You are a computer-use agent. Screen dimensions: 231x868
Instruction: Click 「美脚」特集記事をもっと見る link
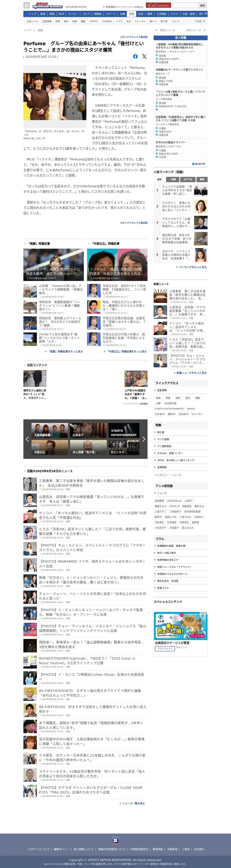(64, 352)
